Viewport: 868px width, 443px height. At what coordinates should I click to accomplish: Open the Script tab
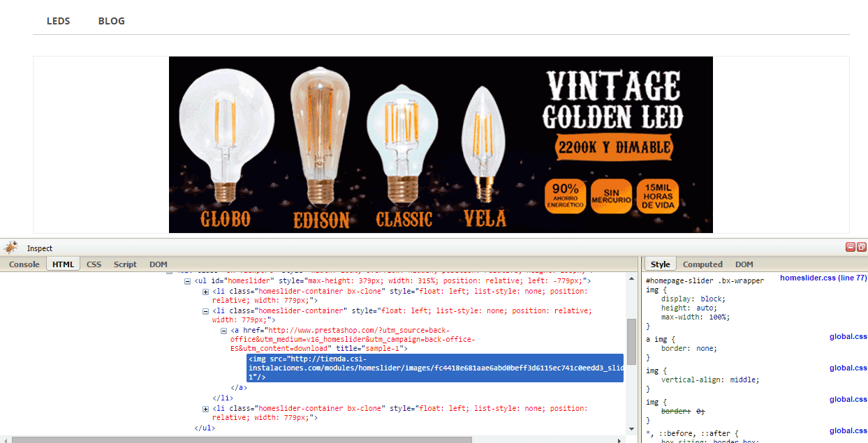[x=125, y=264]
